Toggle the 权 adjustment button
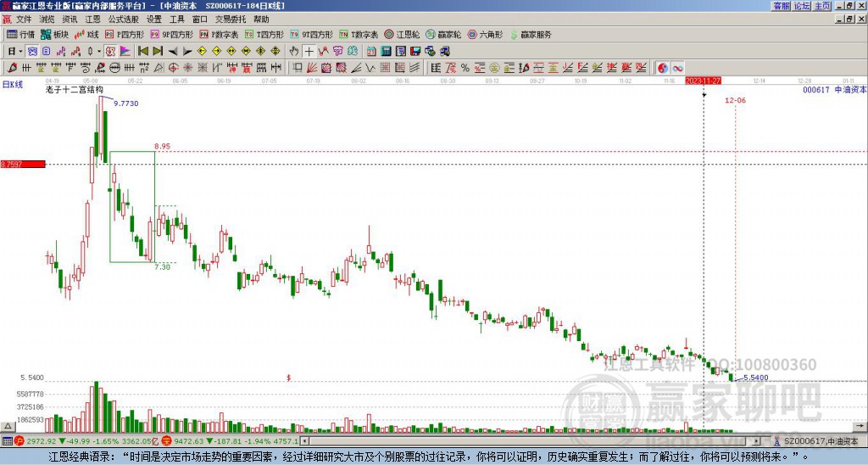The image size is (868, 465). (110, 52)
